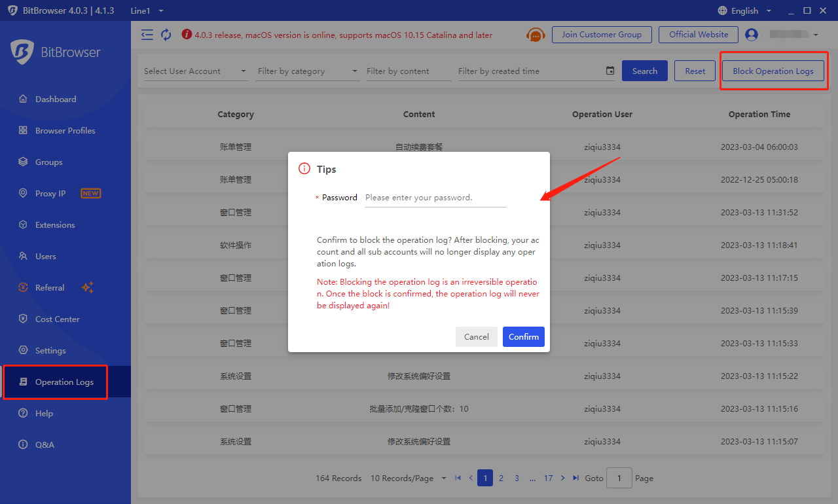Open the customer service headset icon
Image resolution: width=838 pixels, height=504 pixels.
tap(536, 35)
